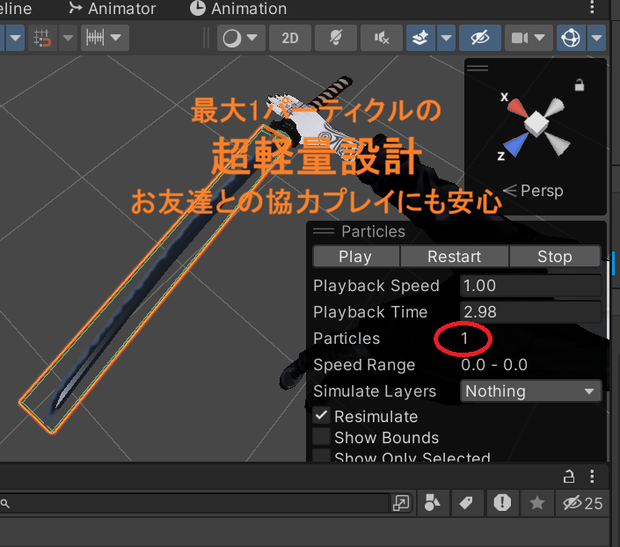Click the X axis on orientation gizmo
Image resolution: width=620 pixels, height=547 pixels.
pyautogui.click(x=514, y=106)
